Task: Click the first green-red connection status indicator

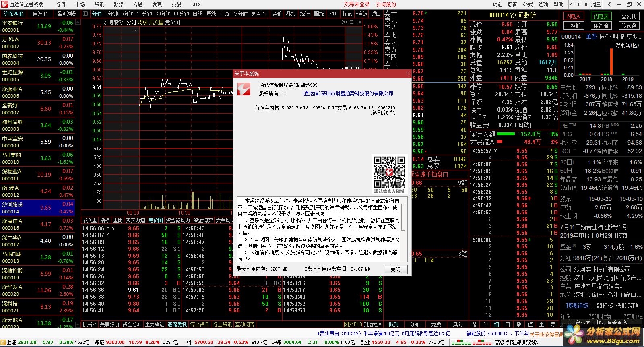Action: pos(461,343)
